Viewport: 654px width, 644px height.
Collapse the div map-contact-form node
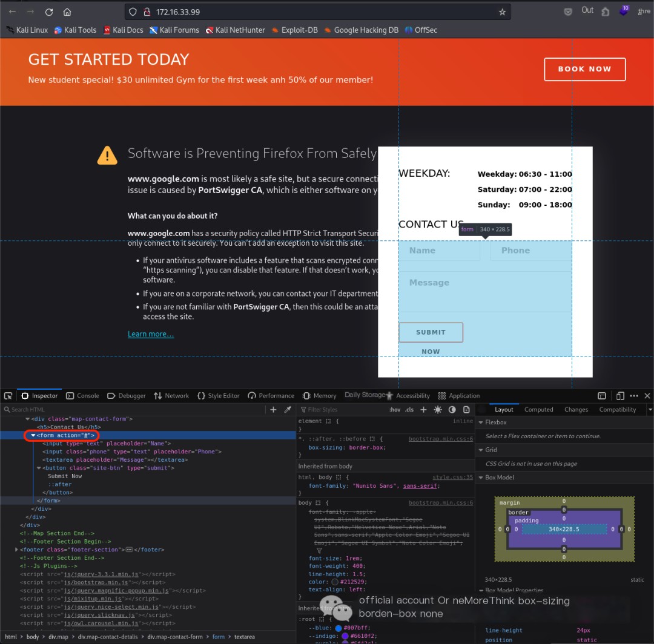[x=27, y=419]
